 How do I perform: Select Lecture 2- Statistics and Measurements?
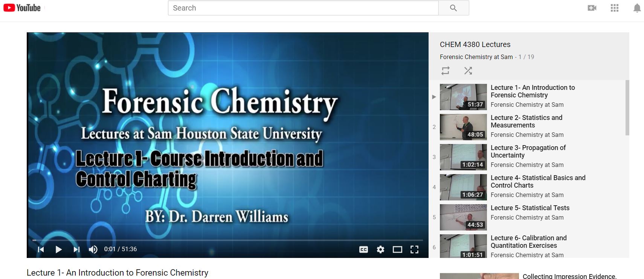526,121
